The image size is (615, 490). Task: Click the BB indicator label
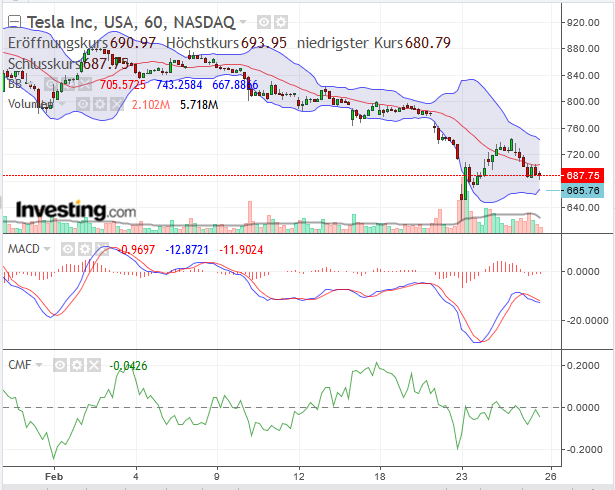(x=15, y=84)
